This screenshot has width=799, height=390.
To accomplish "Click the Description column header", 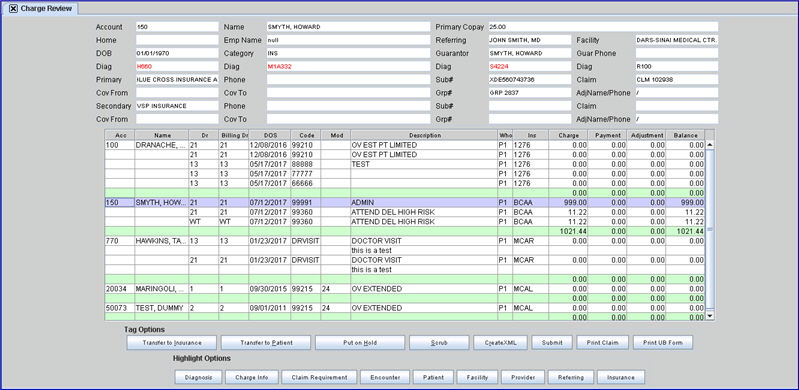I will point(424,135).
